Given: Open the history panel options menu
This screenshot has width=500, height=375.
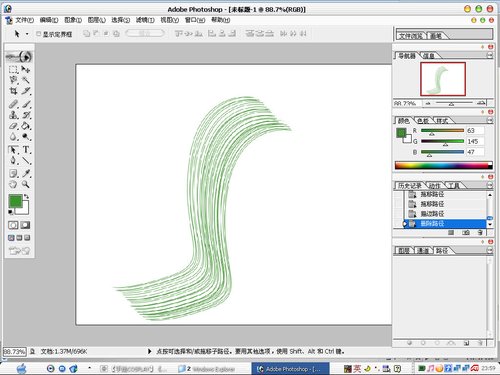Looking at the screenshot, I should coord(490,185).
